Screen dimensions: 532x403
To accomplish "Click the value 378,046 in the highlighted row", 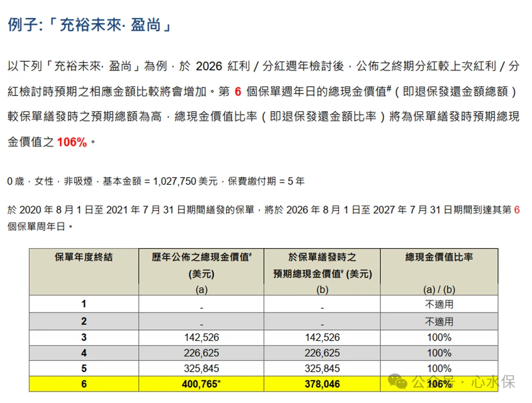I will 322,384.
